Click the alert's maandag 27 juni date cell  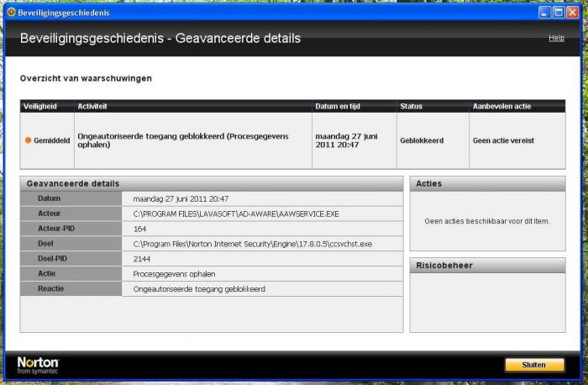pos(354,140)
